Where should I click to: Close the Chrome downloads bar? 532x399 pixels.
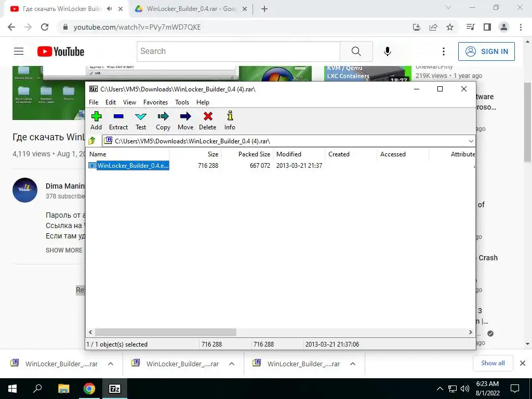point(523,363)
